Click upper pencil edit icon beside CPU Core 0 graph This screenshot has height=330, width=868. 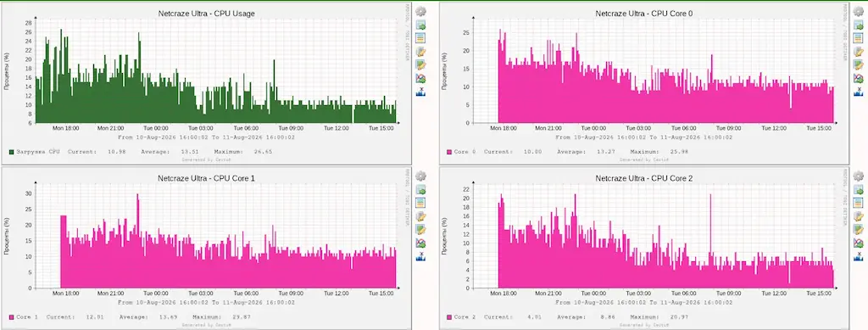(859, 52)
